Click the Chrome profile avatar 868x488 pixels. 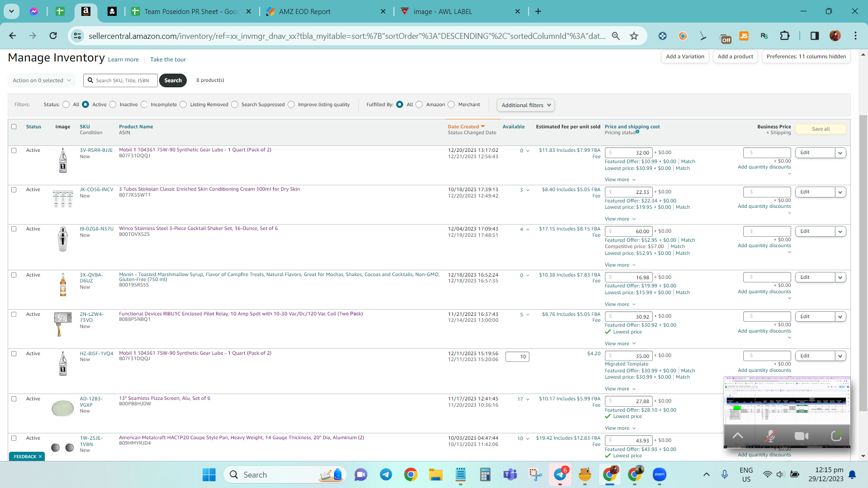coord(835,36)
